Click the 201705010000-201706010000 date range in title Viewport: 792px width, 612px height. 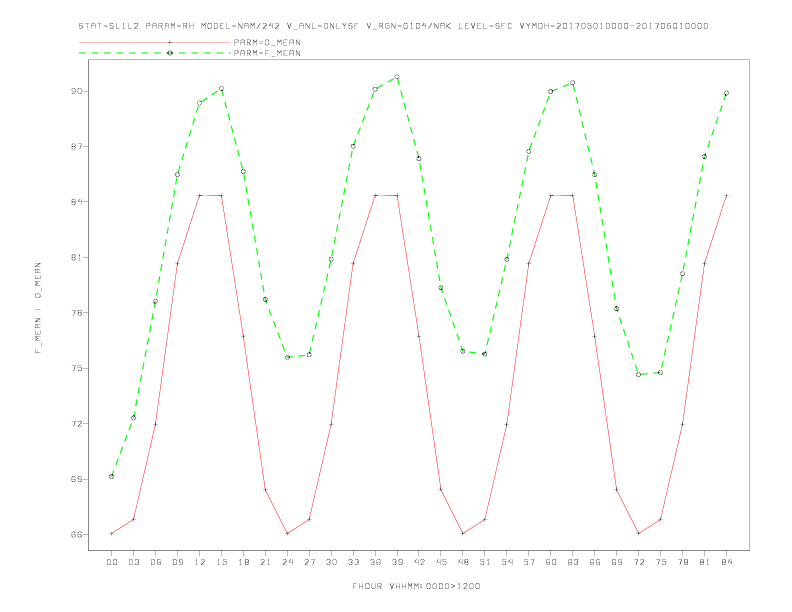click(x=632, y=26)
